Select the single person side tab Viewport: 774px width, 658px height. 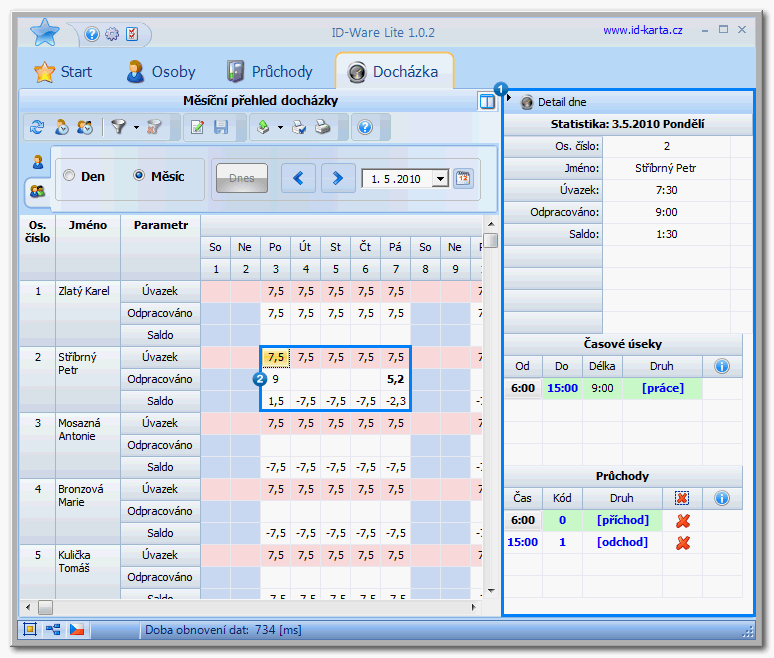coord(38,162)
